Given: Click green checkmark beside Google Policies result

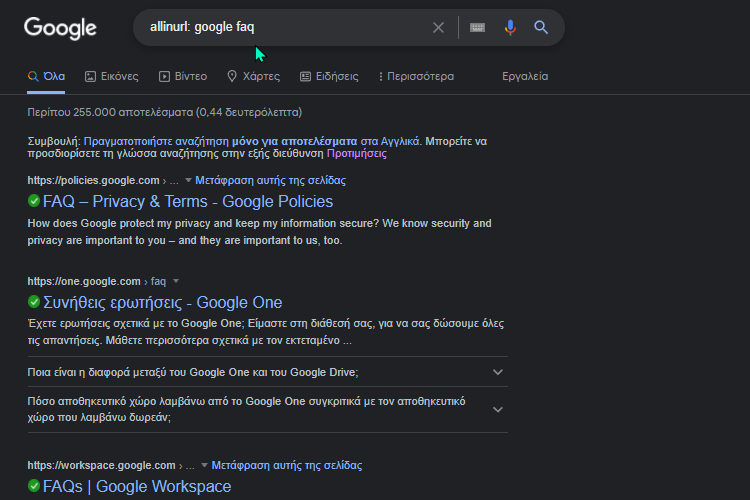Looking at the screenshot, I should point(34,201).
